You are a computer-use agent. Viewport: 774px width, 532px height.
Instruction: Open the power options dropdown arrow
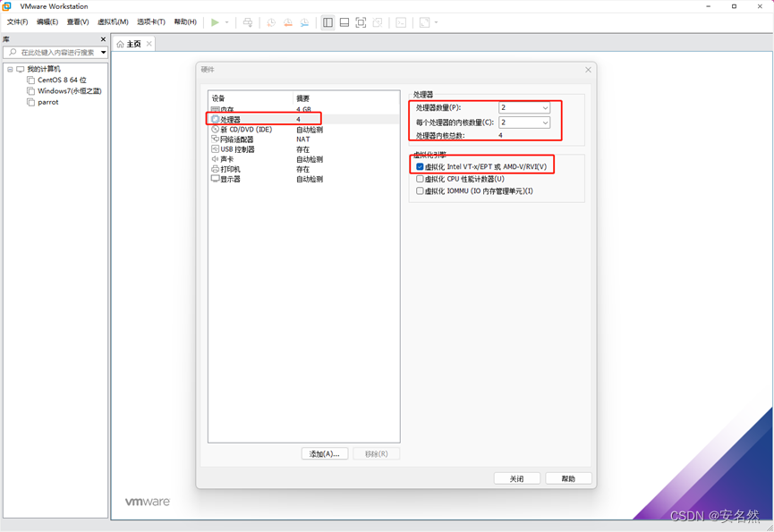[227, 22]
